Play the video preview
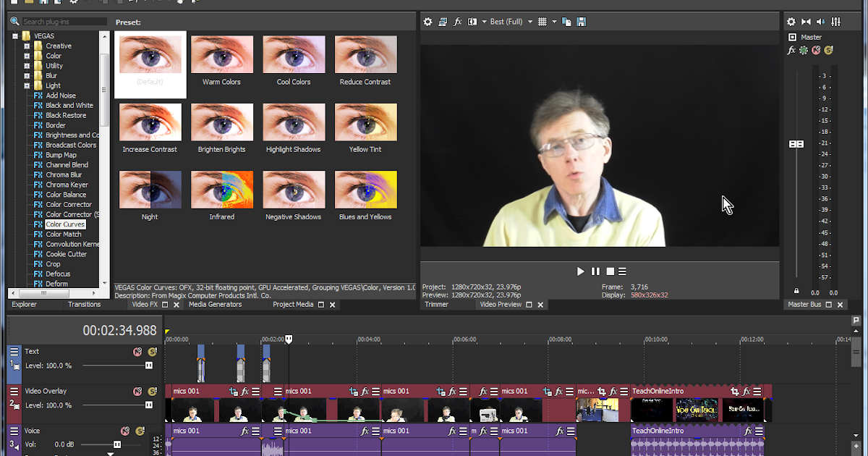Image resolution: width=868 pixels, height=456 pixels. point(580,271)
